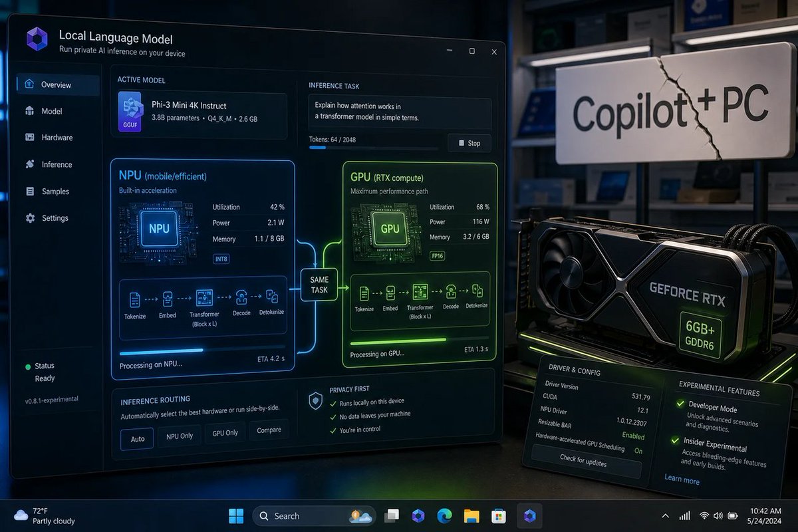
Task: Select GPU Only routing option
Action: pyautogui.click(x=225, y=433)
